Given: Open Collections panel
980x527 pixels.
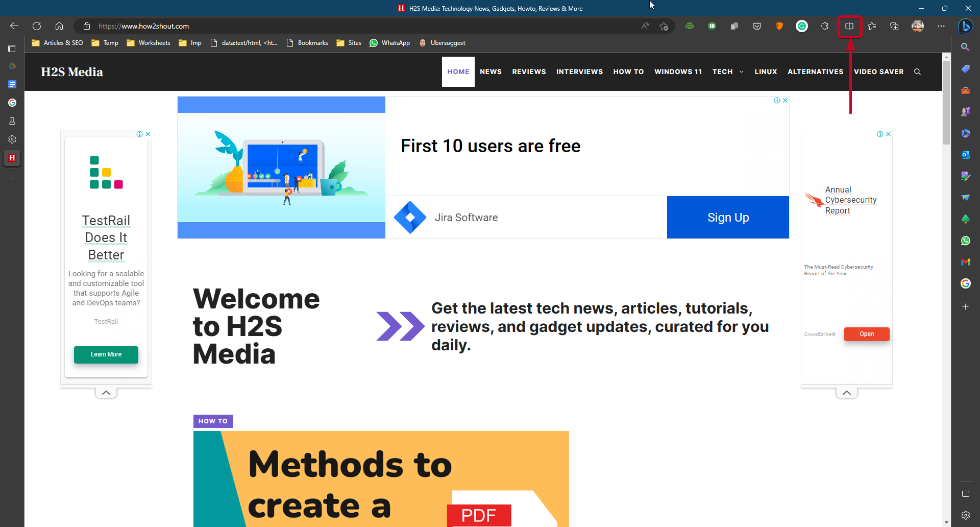Looking at the screenshot, I should click(894, 26).
